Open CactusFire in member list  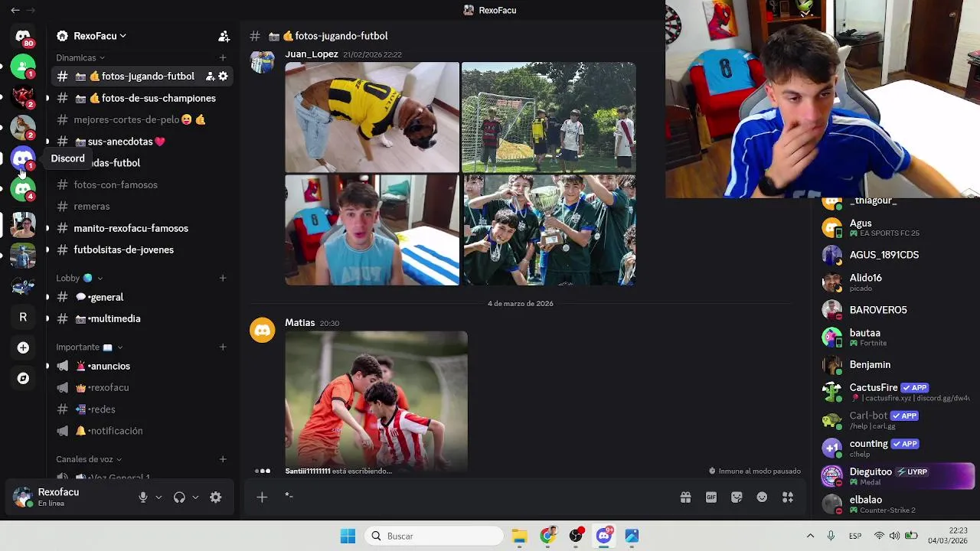895,392
